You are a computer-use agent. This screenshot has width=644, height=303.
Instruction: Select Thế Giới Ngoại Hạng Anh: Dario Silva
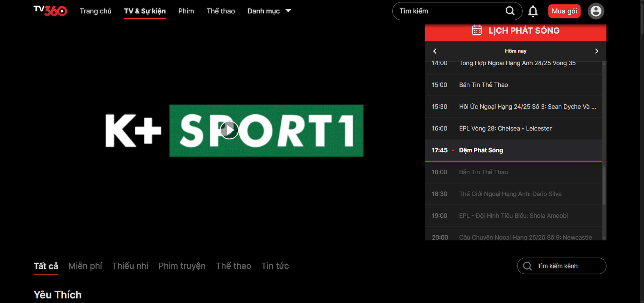[514, 194]
